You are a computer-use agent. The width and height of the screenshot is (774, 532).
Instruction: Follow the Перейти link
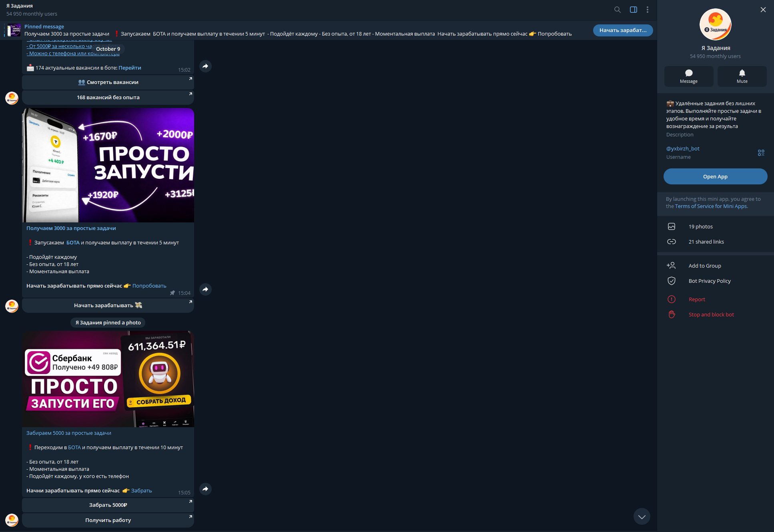click(130, 68)
